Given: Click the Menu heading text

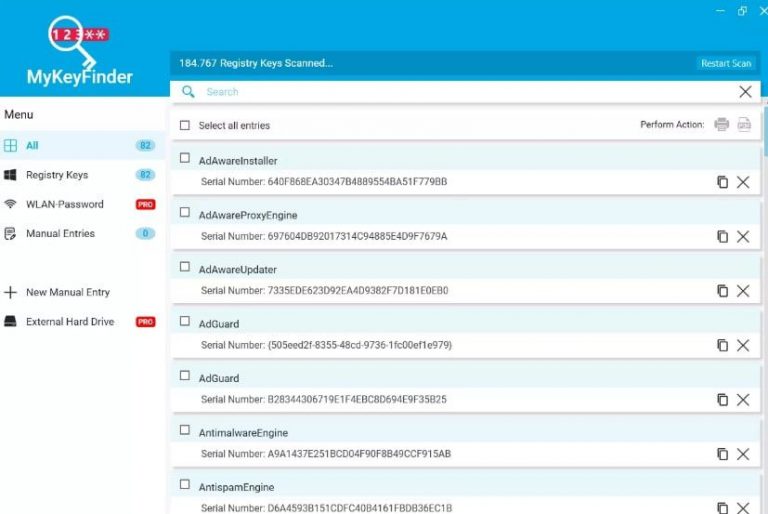Looking at the screenshot, I should click(19, 114).
